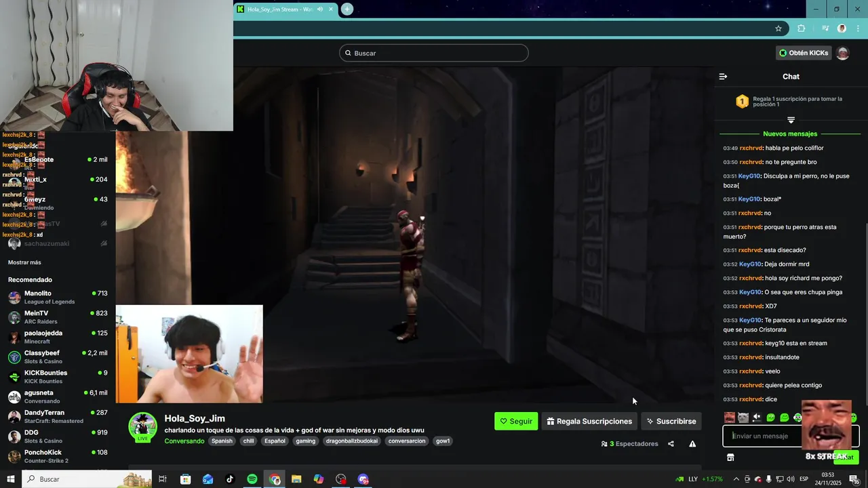The width and height of the screenshot is (868, 488).
Task: Focus the Kick Buscar search field
Action: click(434, 53)
